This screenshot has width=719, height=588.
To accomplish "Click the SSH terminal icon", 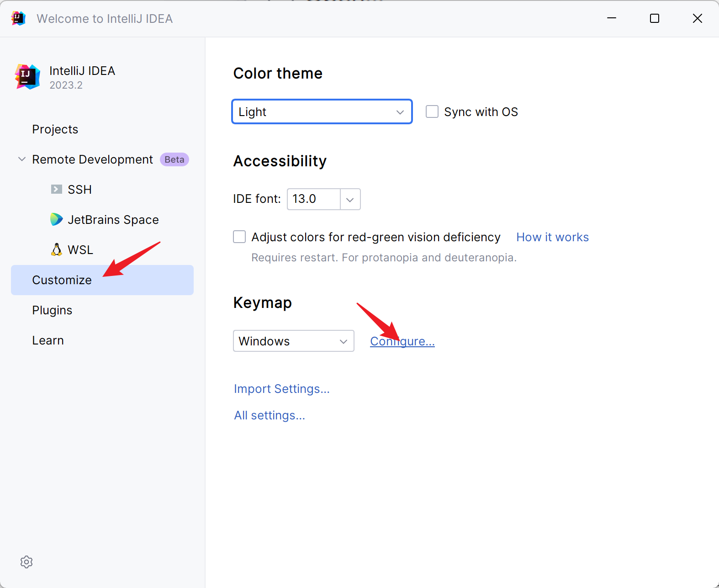I will click(x=57, y=189).
